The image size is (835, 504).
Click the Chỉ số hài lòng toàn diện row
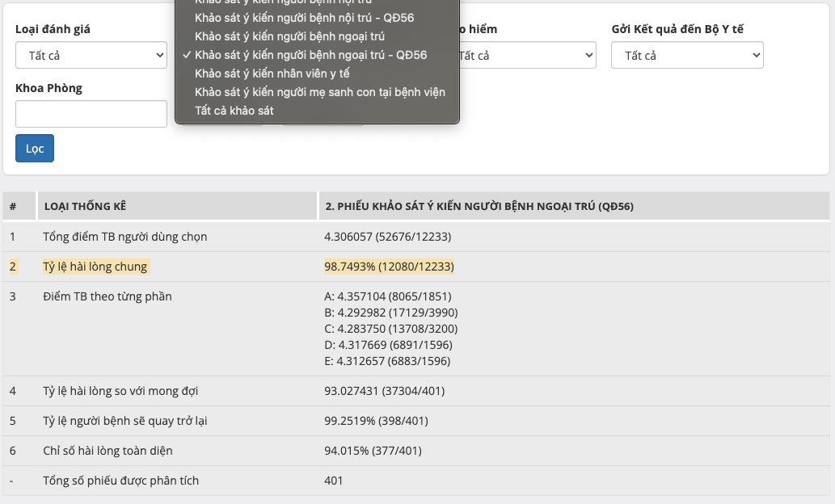[x=108, y=451]
